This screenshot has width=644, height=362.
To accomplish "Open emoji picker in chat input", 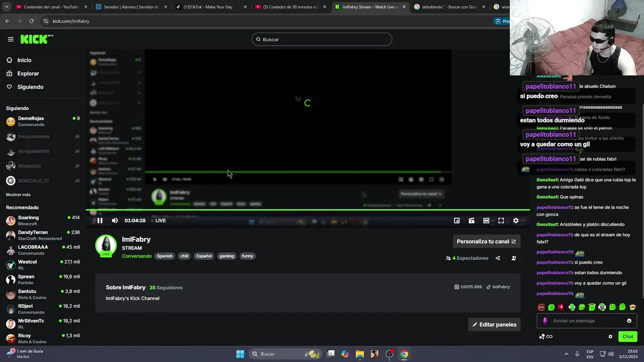I will (x=629, y=321).
